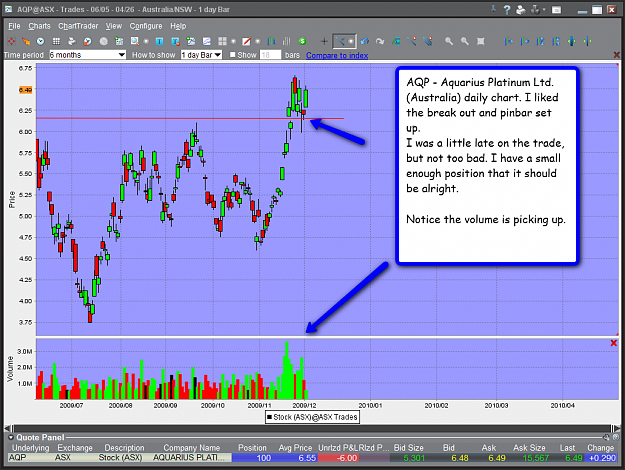Click the remove single trendline icon
The image size is (625, 470).
pyautogui.click(x=412, y=41)
